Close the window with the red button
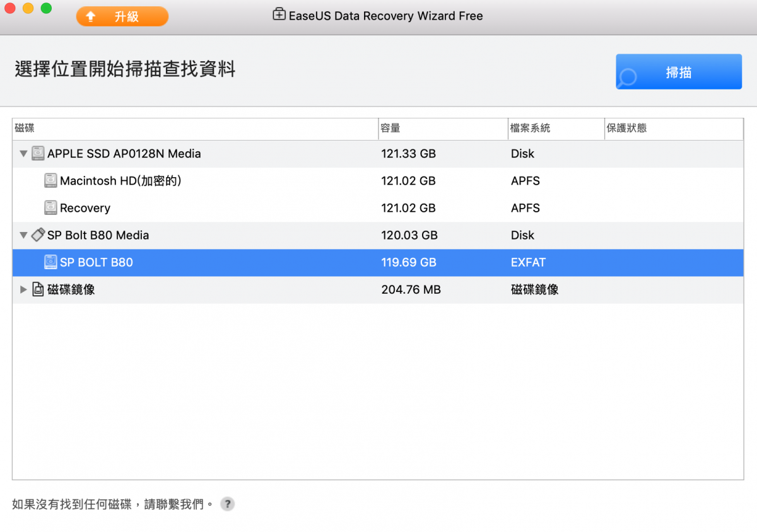 [9, 8]
